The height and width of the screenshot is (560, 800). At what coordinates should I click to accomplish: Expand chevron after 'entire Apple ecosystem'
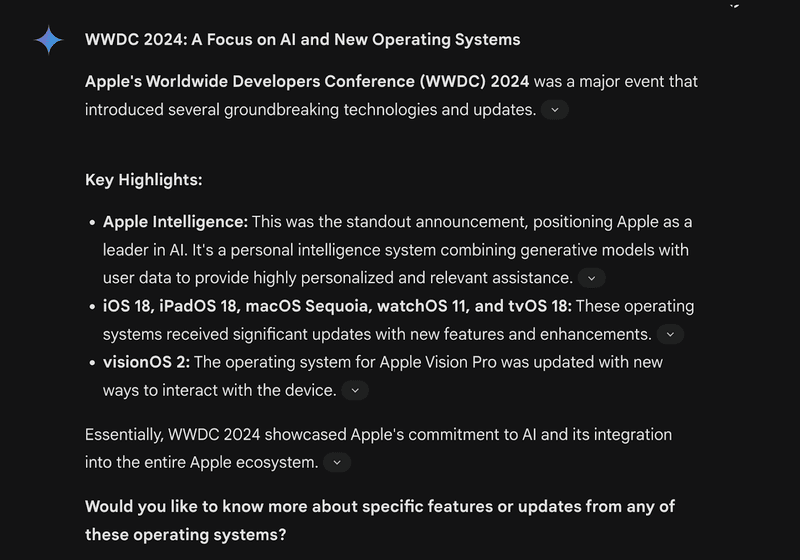pos(337,463)
